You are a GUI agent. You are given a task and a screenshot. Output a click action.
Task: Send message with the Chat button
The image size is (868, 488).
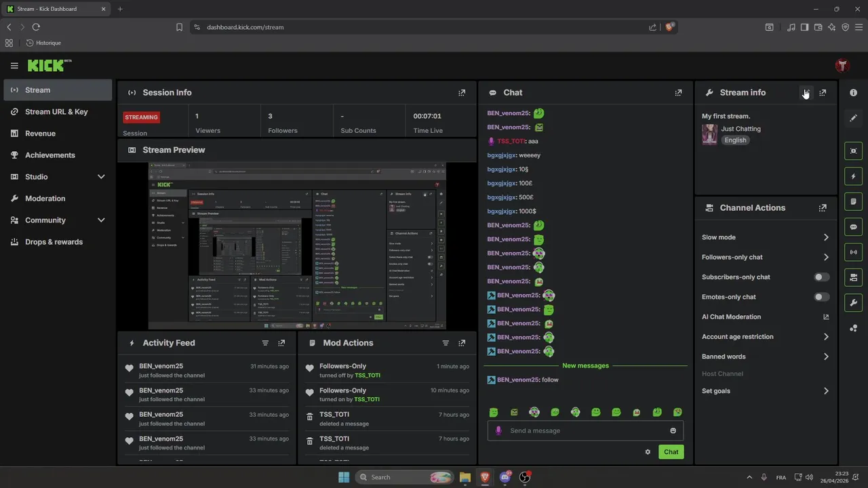tap(671, 452)
